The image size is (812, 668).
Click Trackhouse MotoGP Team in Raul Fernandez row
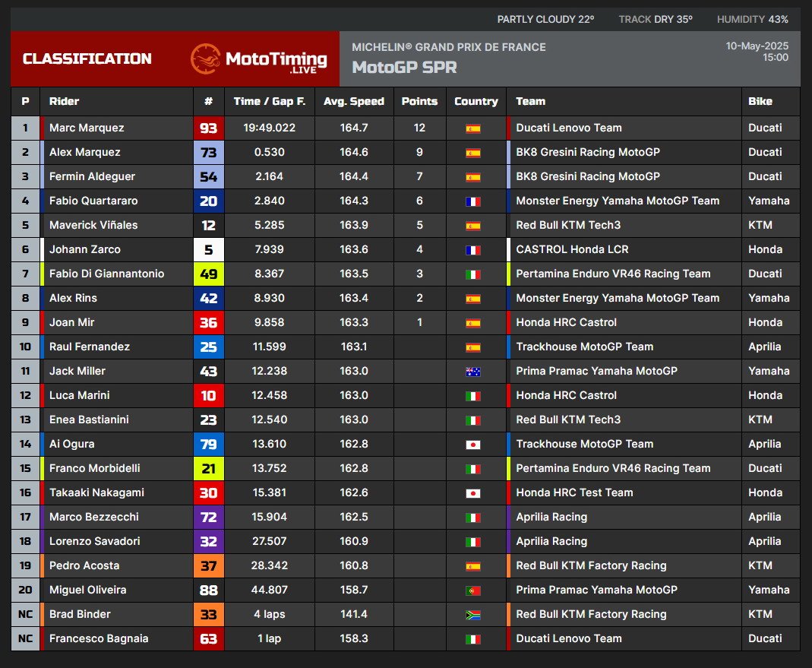585,347
